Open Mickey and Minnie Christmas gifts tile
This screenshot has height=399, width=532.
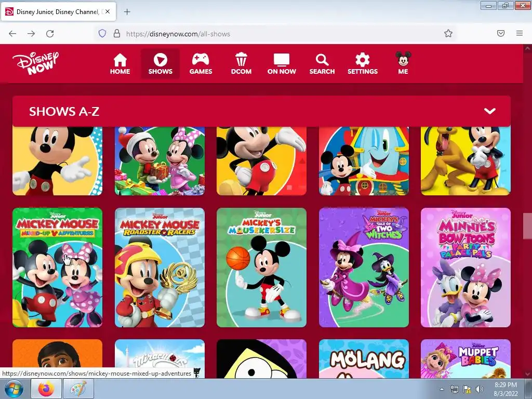159,161
